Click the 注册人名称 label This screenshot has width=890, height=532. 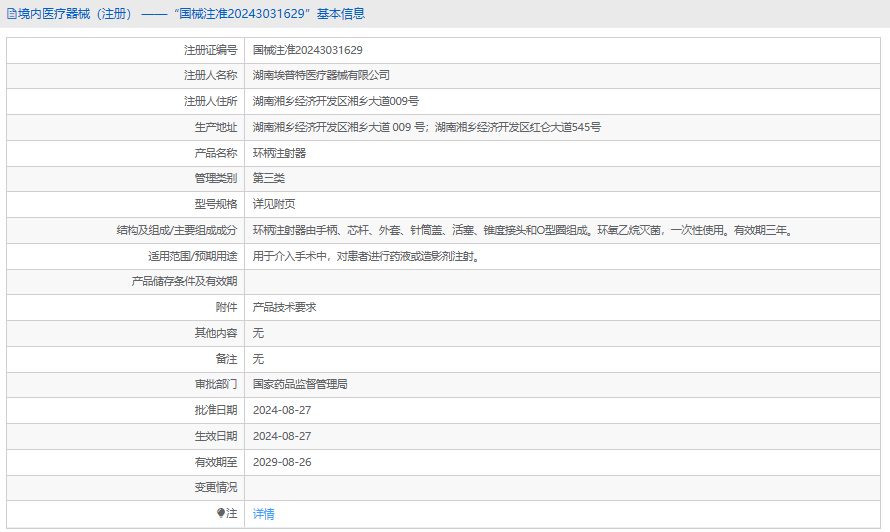click(211, 75)
